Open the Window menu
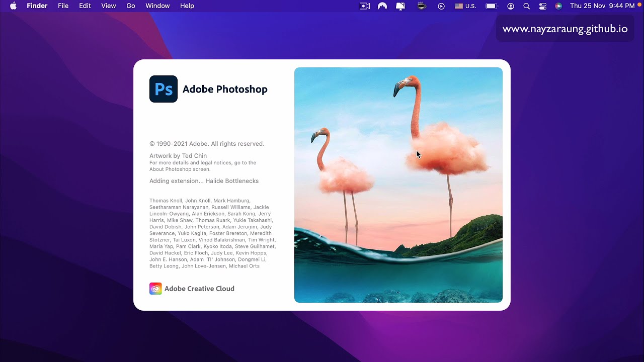The width and height of the screenshot is (644, 362). (157, 6)
